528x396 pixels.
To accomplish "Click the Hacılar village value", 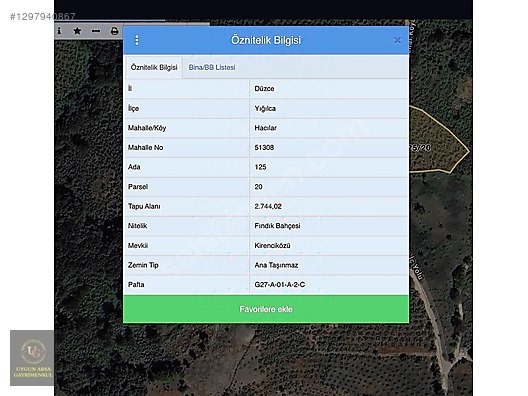I will tap(265, 128).
